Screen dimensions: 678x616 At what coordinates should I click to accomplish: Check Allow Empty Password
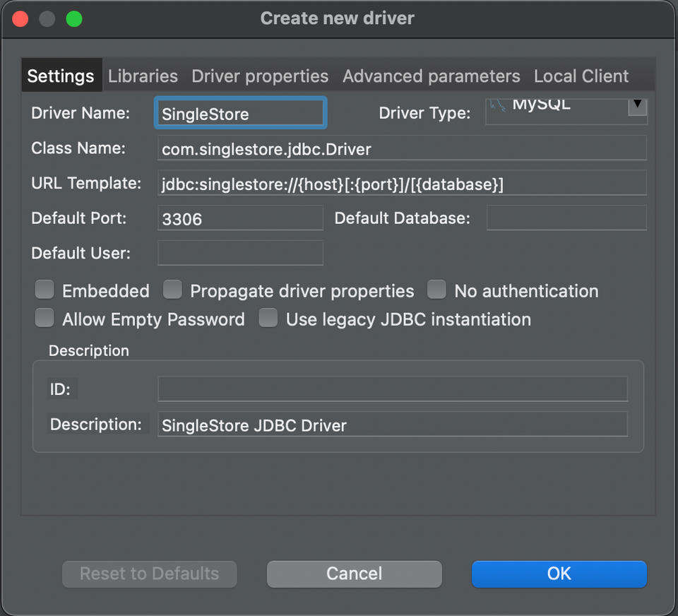[x=44, y=318]
